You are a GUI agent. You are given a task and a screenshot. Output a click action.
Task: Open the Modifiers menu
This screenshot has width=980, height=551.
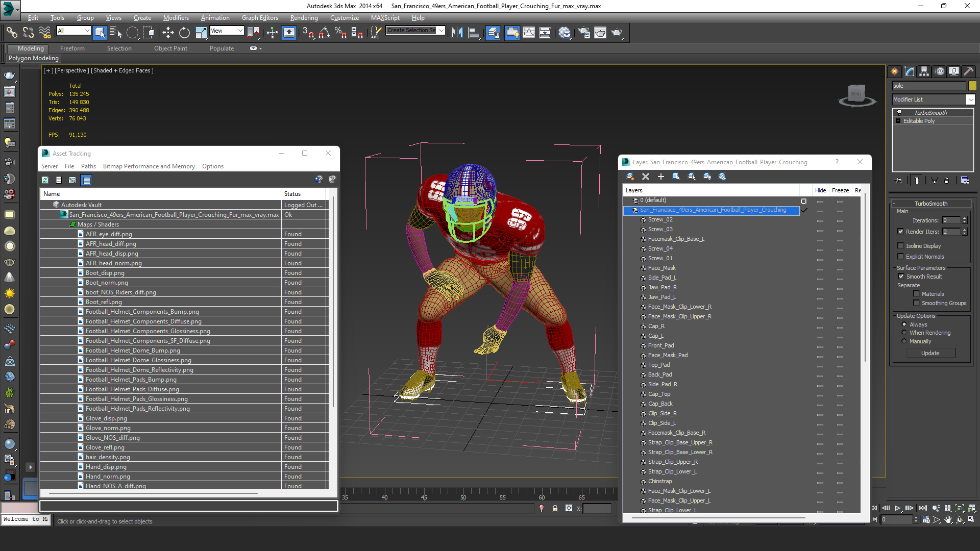pyautogui.click(x=176, y=18)
